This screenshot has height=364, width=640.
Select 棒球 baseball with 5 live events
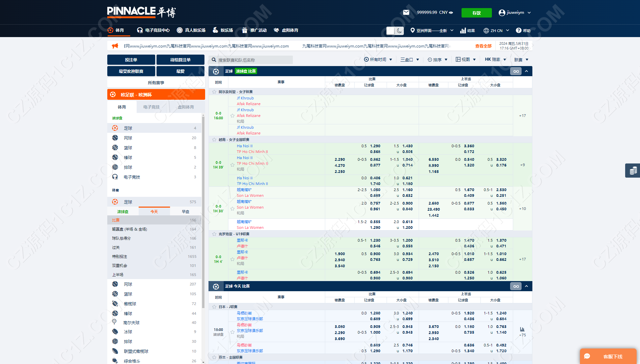point(155,157)
